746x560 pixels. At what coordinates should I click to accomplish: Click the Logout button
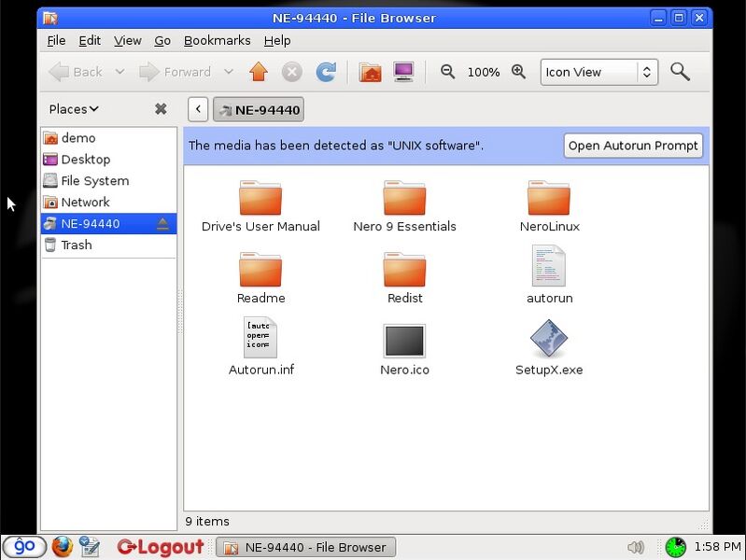pos(161,547)
